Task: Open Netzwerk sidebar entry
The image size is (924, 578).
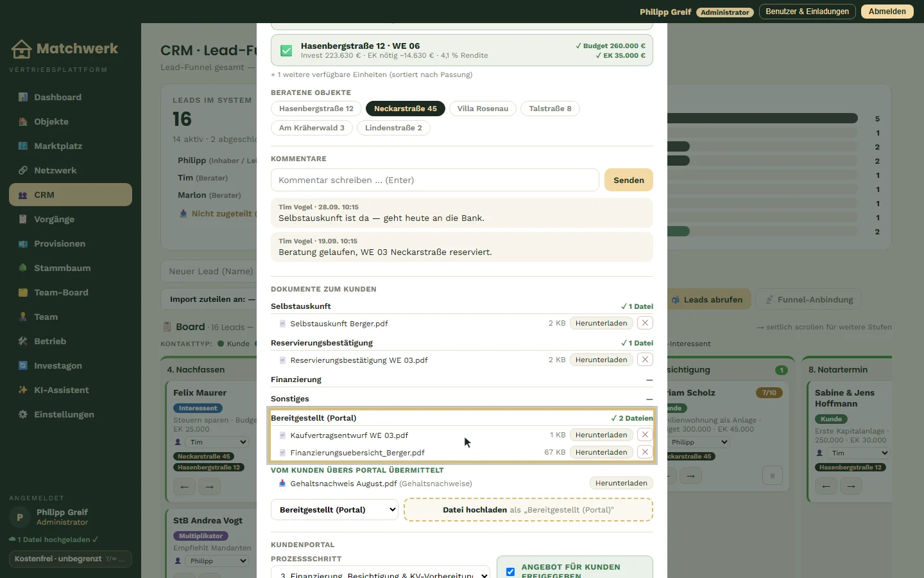Action: click(x=71, y=170)
